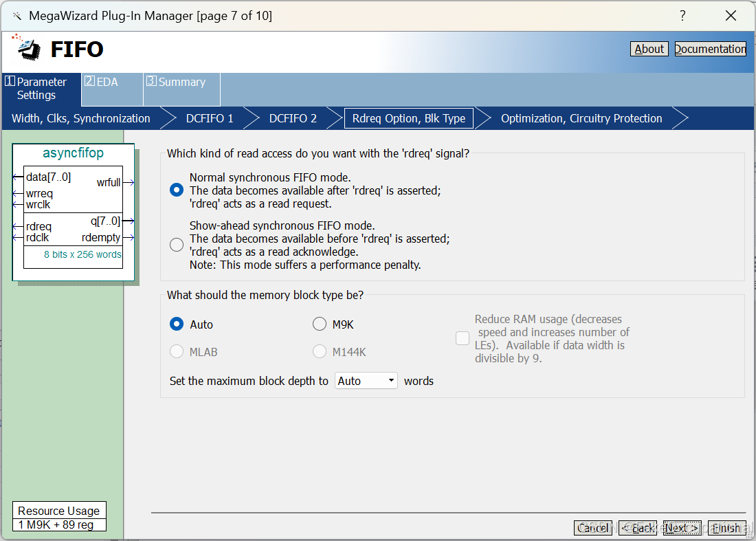Click the wrclk port label

(x=38, y=204)
